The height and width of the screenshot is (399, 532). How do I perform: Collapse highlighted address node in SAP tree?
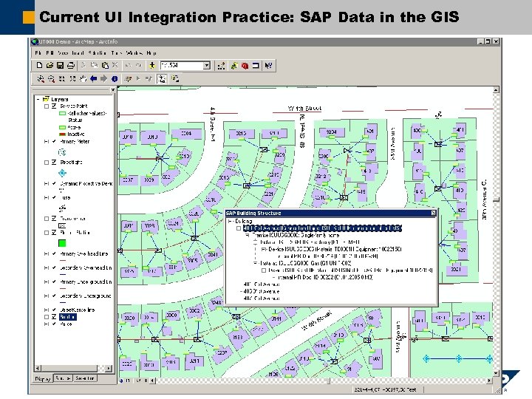[239, 228]
